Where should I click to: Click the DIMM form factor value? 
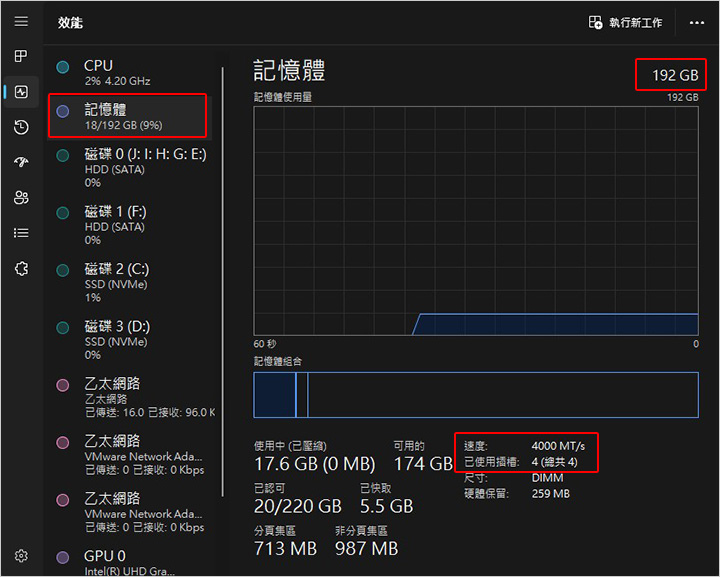[547, 478]
